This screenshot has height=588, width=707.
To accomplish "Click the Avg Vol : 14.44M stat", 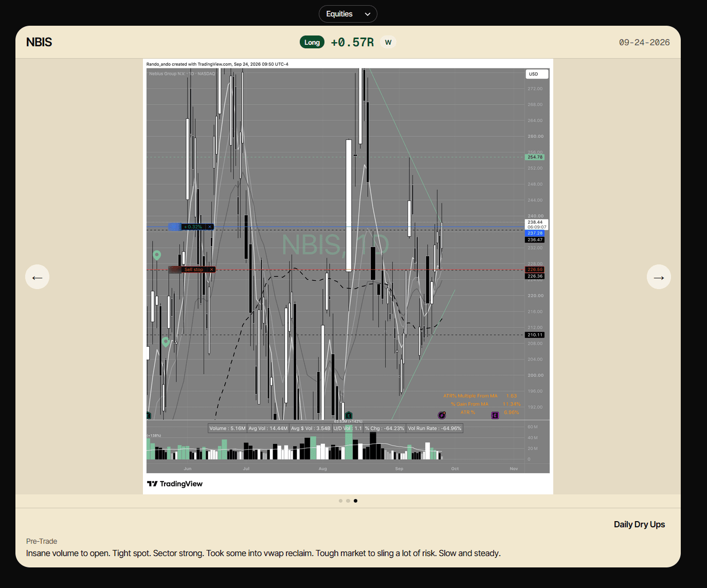I will [268, 428].
